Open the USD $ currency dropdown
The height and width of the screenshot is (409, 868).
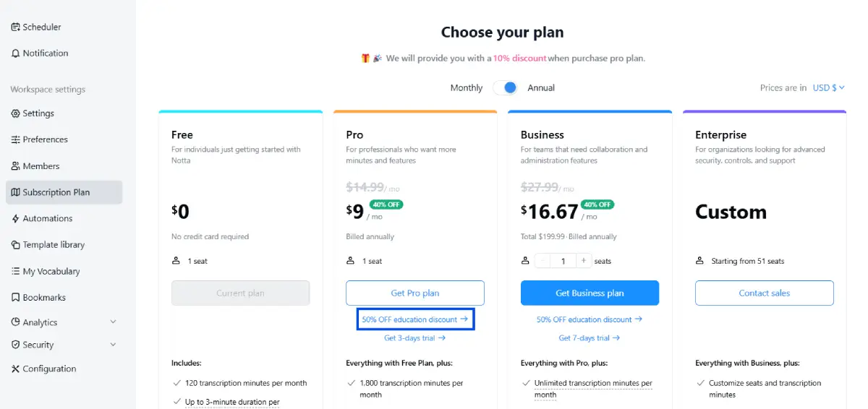(x=829, y=87)
